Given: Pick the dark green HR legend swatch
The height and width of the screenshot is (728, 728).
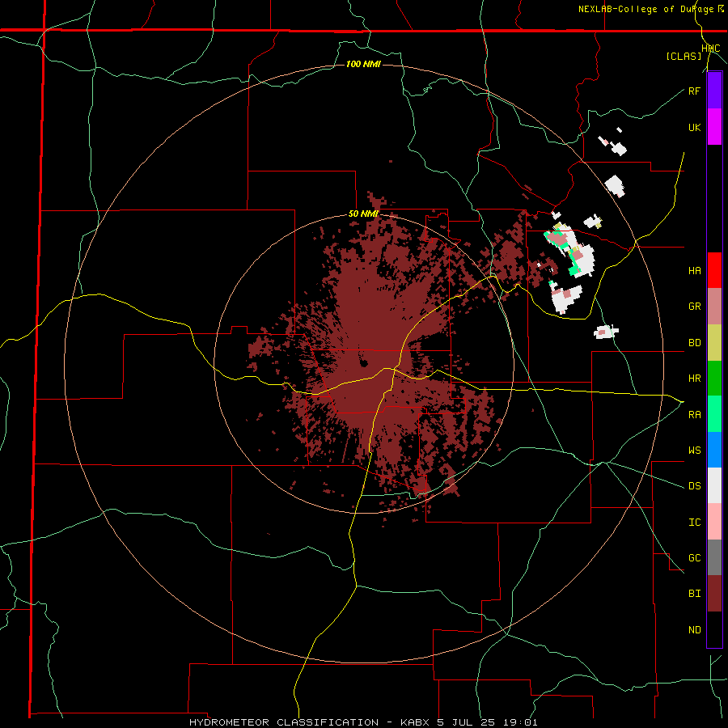Looking at the screenshot, I should (x=714, y=378).
